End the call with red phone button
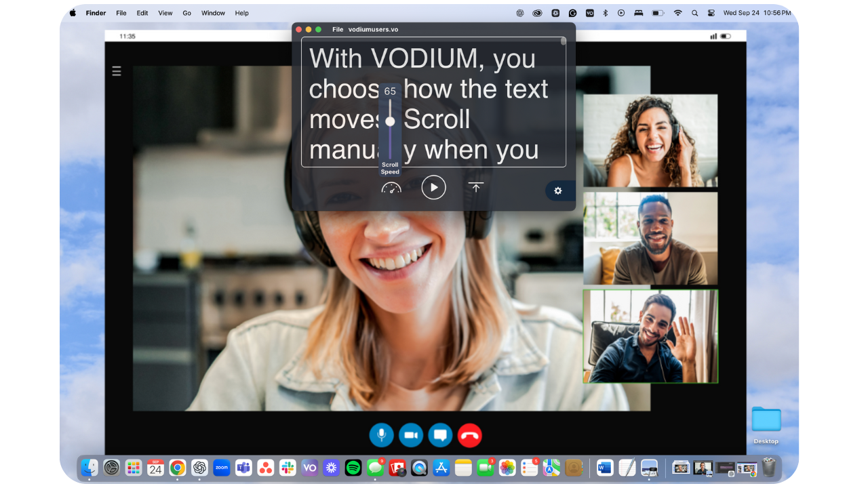Image resolution: width=868 pixels, height=488 pixels. (x=470, y=435)
